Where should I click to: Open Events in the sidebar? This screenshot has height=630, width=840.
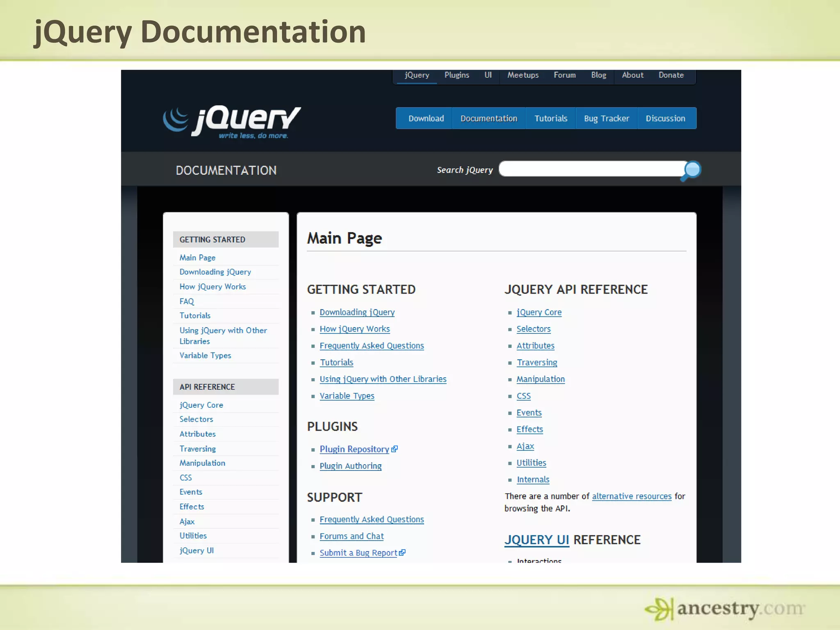click(x=191, y=492)
